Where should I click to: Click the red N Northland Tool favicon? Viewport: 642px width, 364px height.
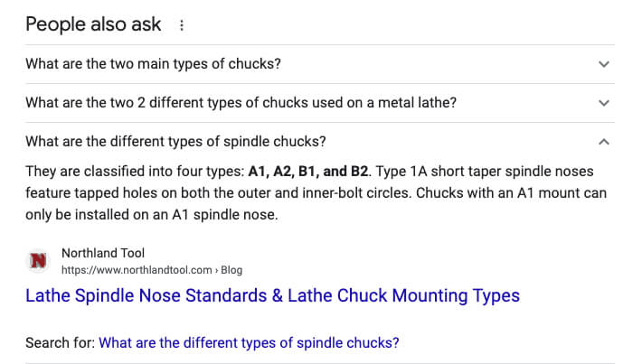tap(38, 261)
